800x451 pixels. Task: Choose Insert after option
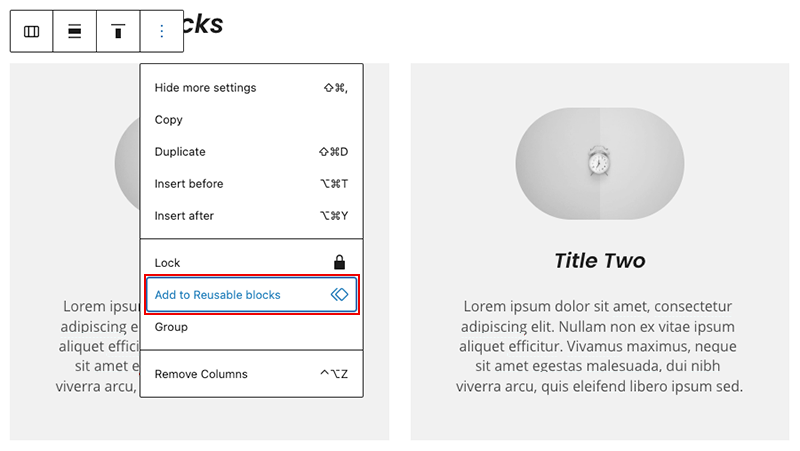tap(252, 216)
